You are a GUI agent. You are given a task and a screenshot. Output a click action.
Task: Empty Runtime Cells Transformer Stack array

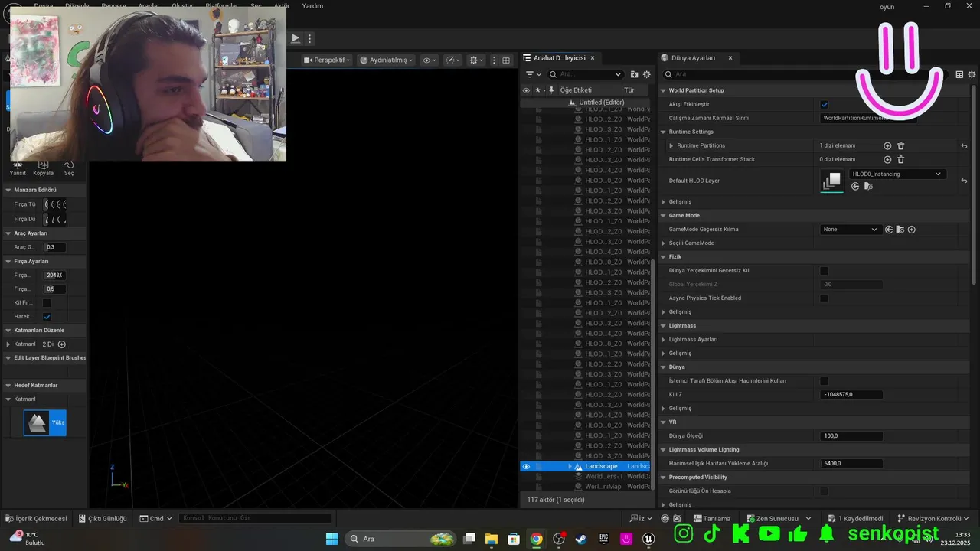click(901, 159)
